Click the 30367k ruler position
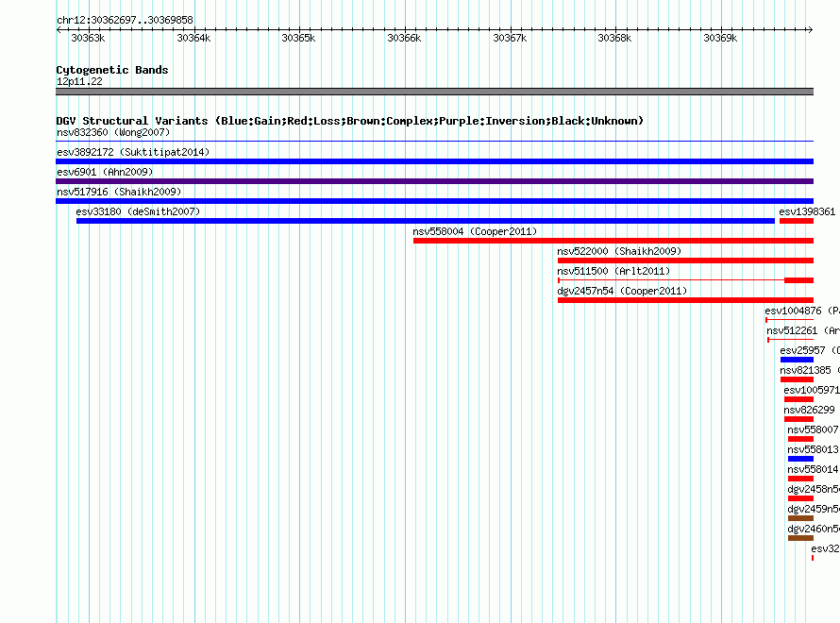Image resolution: width=840 pixels, height=623 pixels. pyautogui.click(x=510, y=38)
